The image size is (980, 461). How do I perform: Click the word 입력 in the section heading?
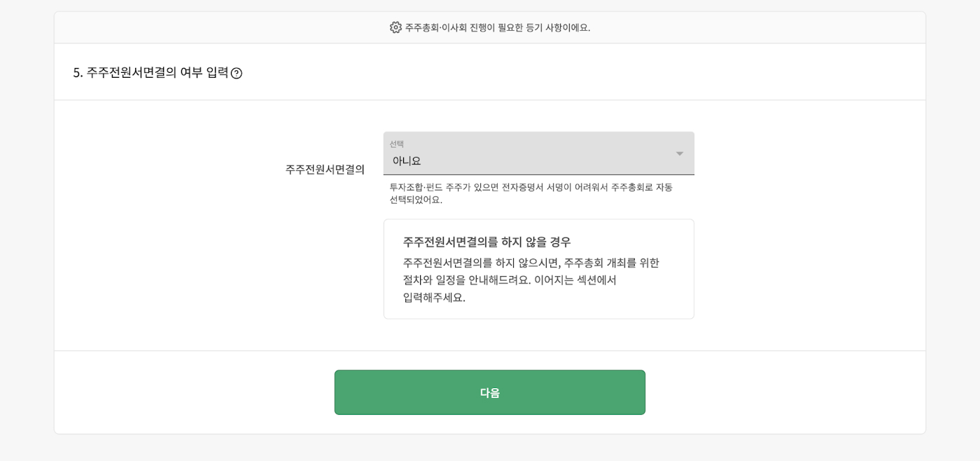(x=217, y=72)
